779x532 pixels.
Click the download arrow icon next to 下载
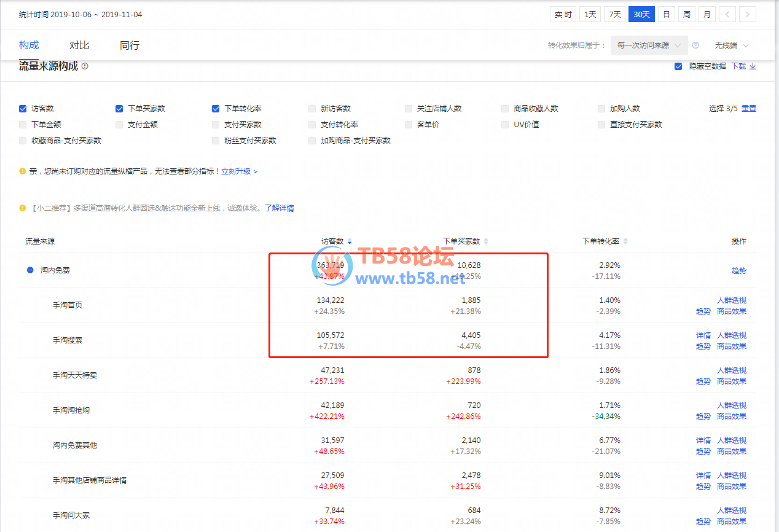753,66
